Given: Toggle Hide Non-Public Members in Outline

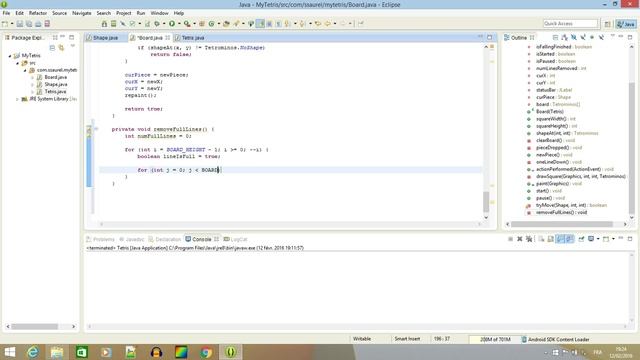Looking at the screenshot, I should pyautogui.click(x=592, y=38).
